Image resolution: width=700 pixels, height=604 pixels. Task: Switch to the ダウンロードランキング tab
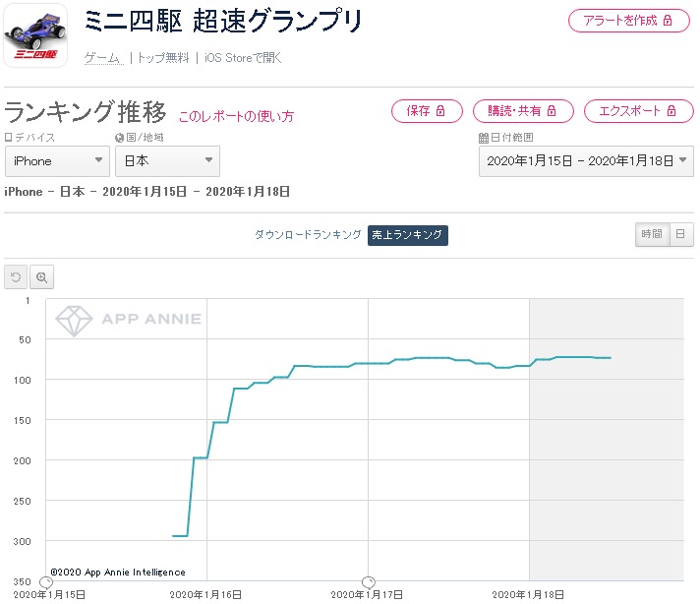click(x=308, y=234)
